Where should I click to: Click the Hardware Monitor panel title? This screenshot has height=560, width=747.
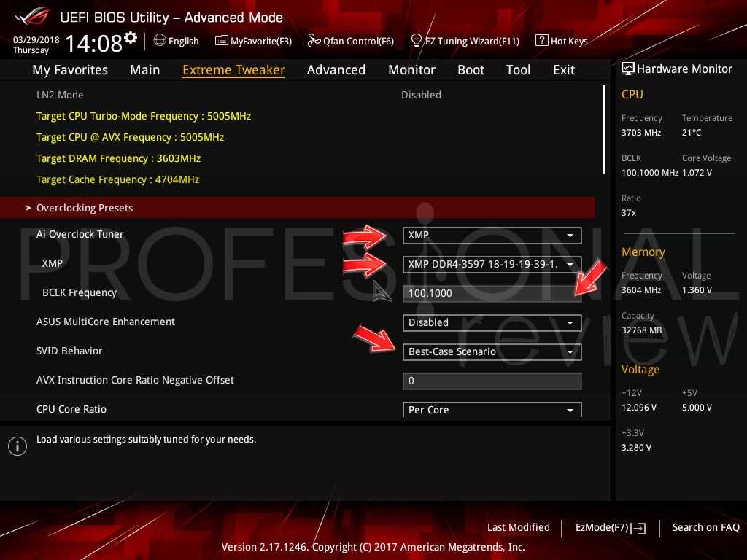coord(684,69)
